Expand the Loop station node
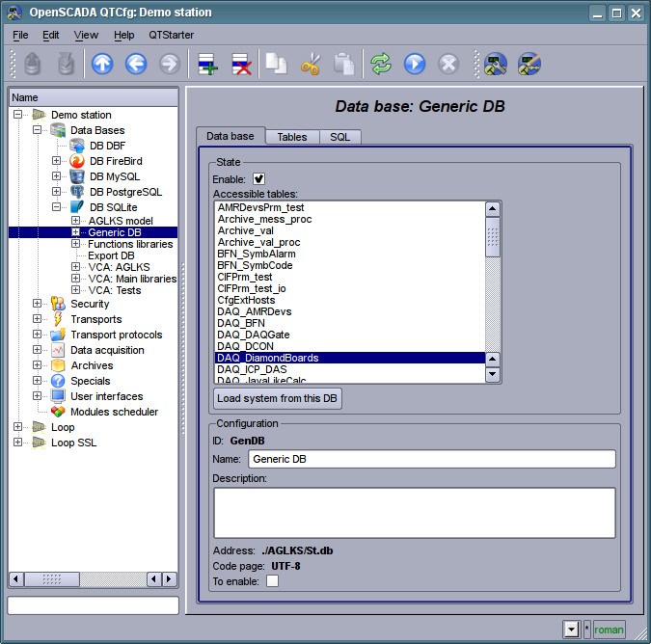This screenshot has width=651, height=644. click(17, 427)
